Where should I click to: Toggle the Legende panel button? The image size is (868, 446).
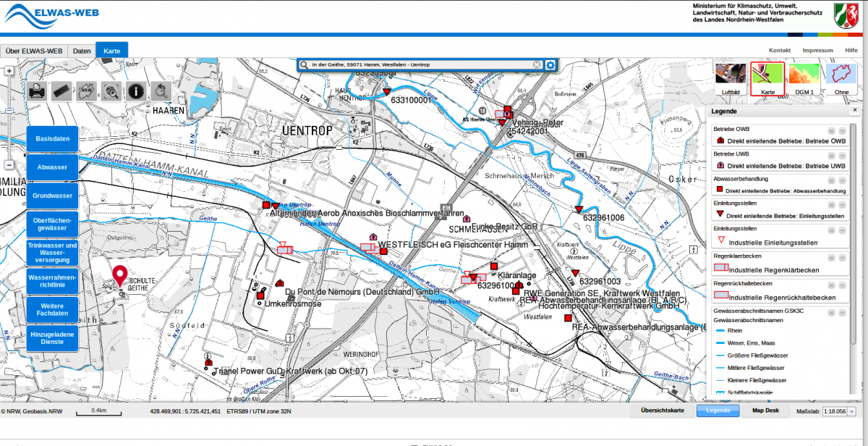(718, 411)
